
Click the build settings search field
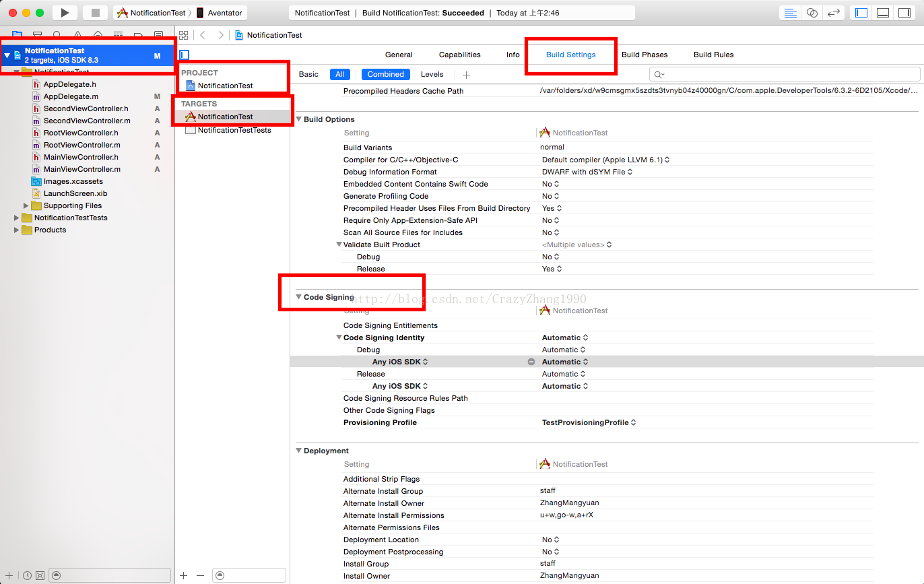coord(785,74)
